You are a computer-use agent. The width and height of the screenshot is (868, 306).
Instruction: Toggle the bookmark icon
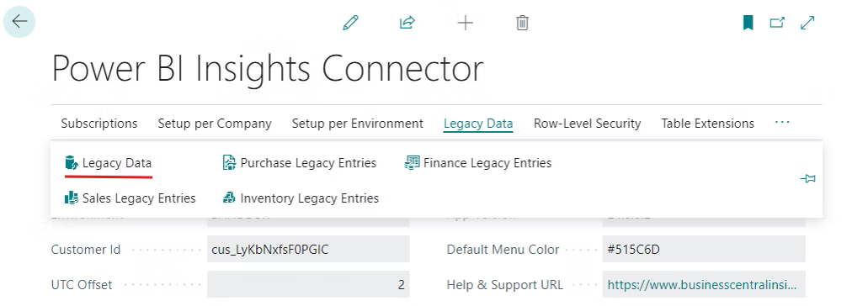748,23
